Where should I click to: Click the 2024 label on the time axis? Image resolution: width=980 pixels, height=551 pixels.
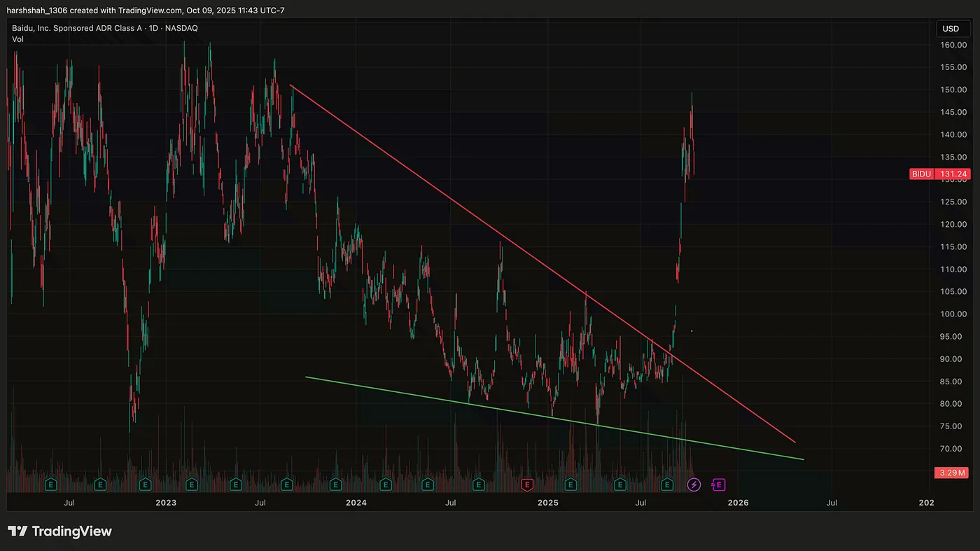[356, 503]
